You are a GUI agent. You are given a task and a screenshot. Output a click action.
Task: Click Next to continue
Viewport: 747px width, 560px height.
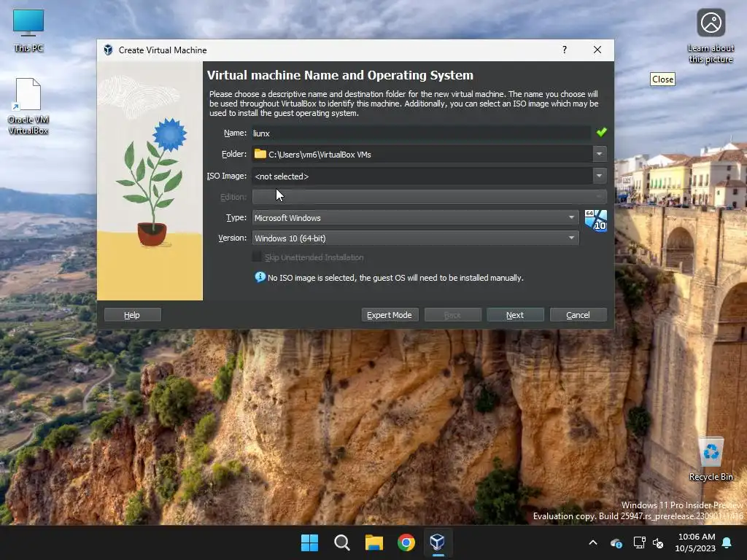(x=515, y=315)
